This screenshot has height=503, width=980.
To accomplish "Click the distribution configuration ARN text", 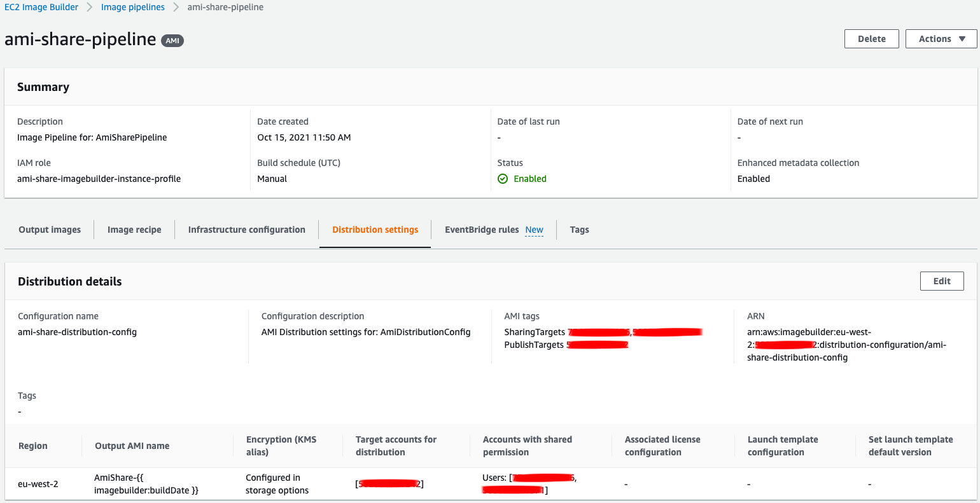I will (846, 345).
